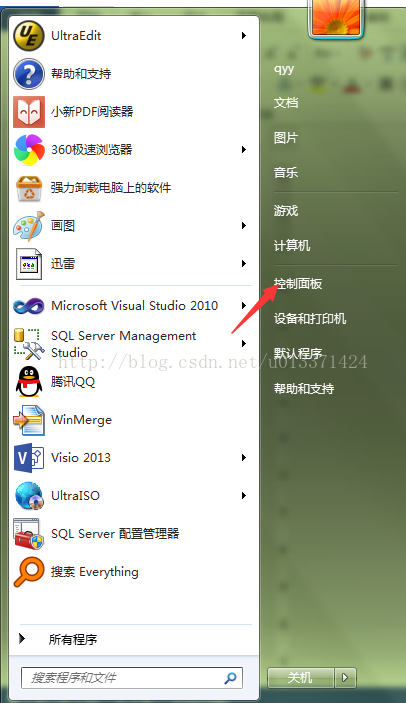The width and height of the screenshot is (406, 703).
Task: Select the WinMerge label
Action: tap(82, 420)
